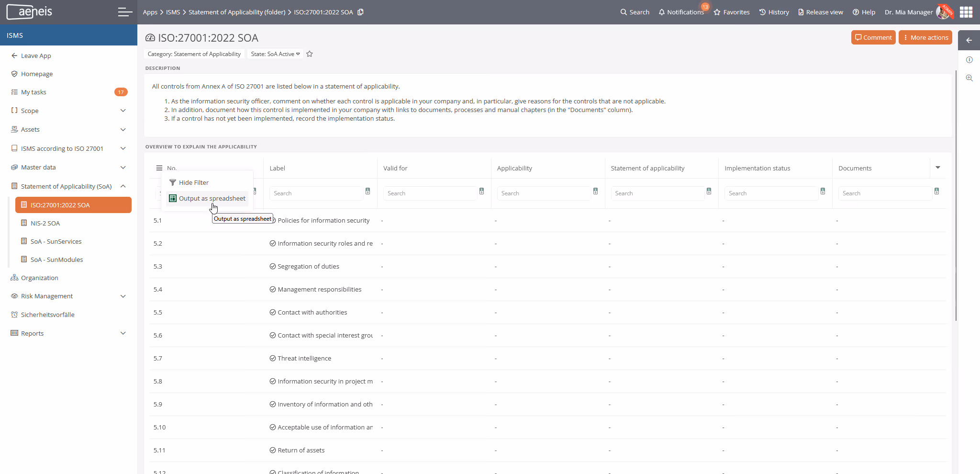Open Help in top bar
This screenshot has width=980, height=474.
864,12
